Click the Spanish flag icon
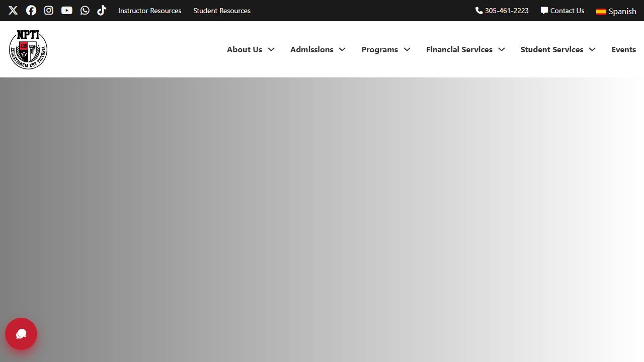 (601, 12)
